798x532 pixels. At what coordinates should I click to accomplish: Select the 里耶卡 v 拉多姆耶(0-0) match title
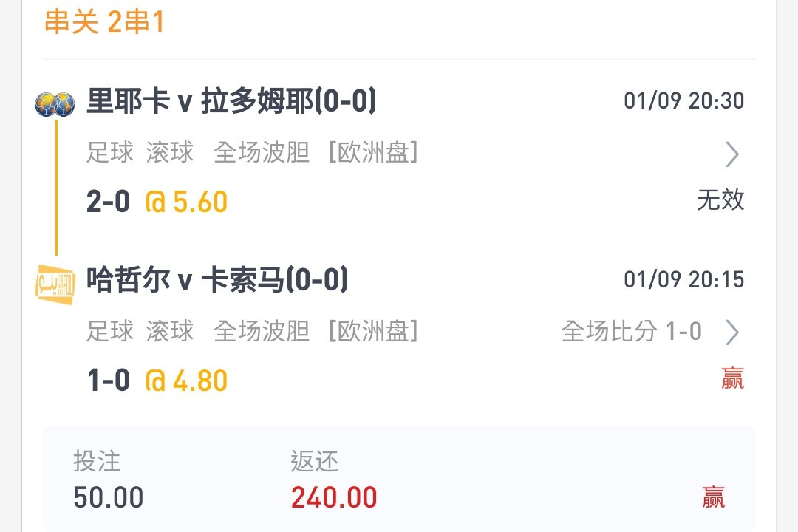[231, 100]
